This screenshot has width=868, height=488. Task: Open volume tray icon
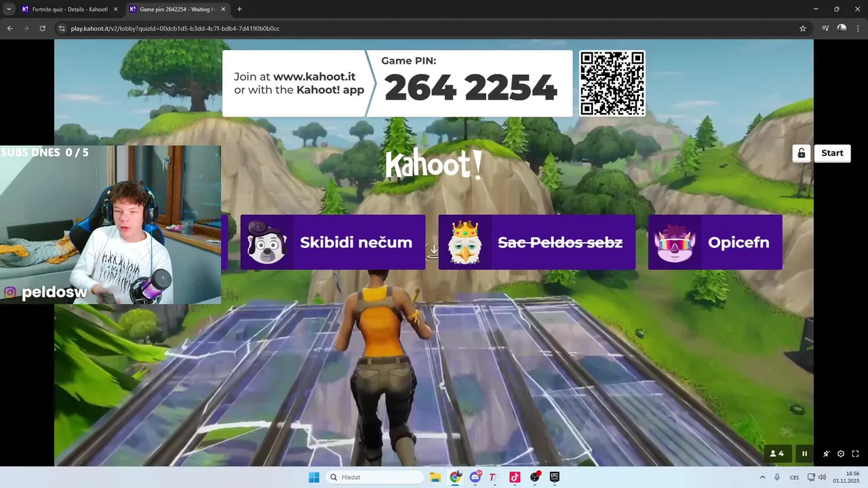822,477
